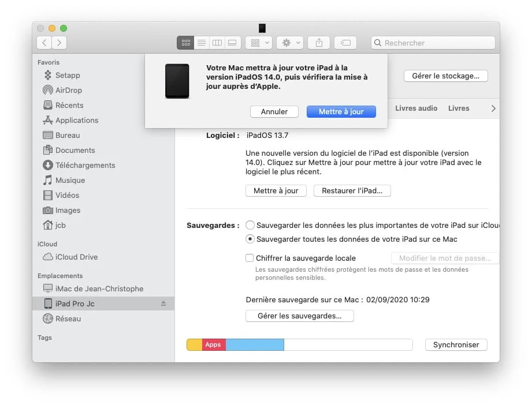Click the Share toolbar button
The width and height of the screenshot is (532, 405).
click(x=319, y=43)
